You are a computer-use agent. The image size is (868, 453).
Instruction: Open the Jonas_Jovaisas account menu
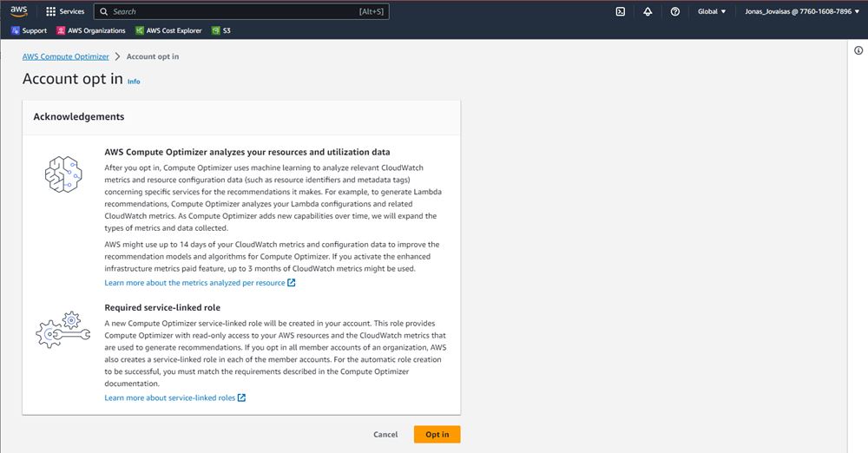pos(802,11)
